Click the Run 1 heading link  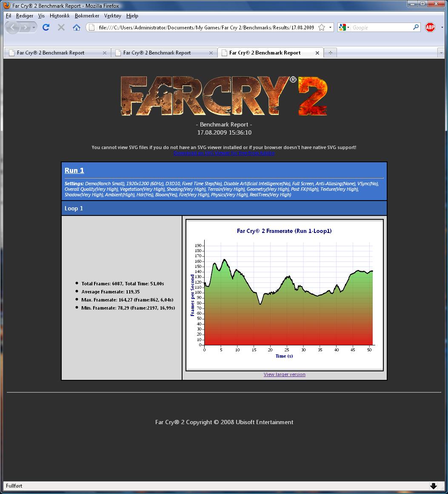[x=74, y=170]
